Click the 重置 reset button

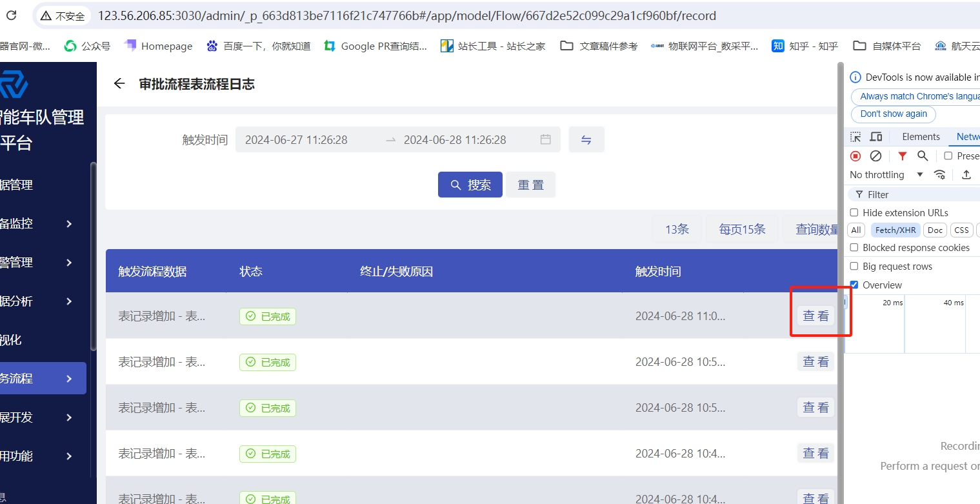[x=530, y=185]
